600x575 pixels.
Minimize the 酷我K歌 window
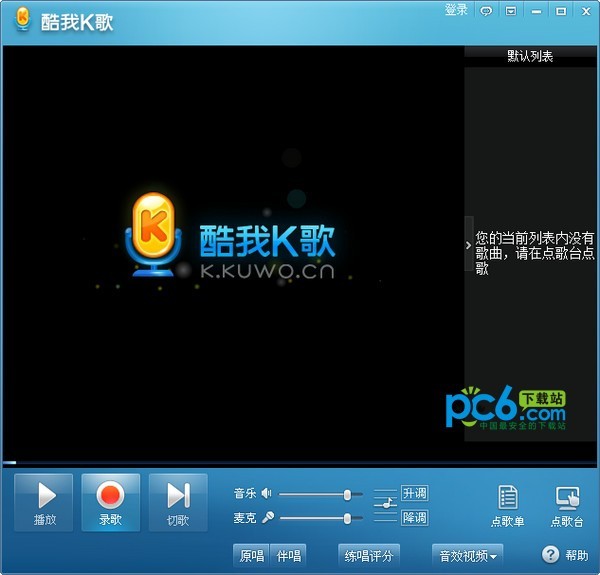pyautogui.click(x=536, y=11)
